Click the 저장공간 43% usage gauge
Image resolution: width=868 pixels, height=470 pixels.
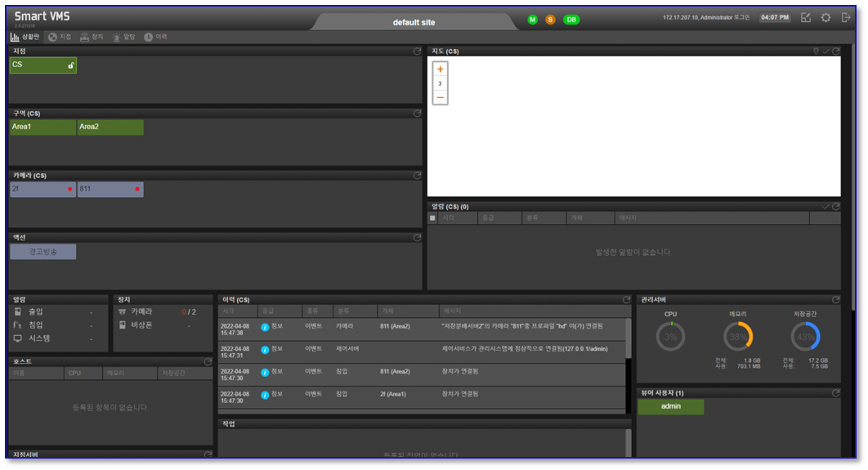(x=805, y=337)
